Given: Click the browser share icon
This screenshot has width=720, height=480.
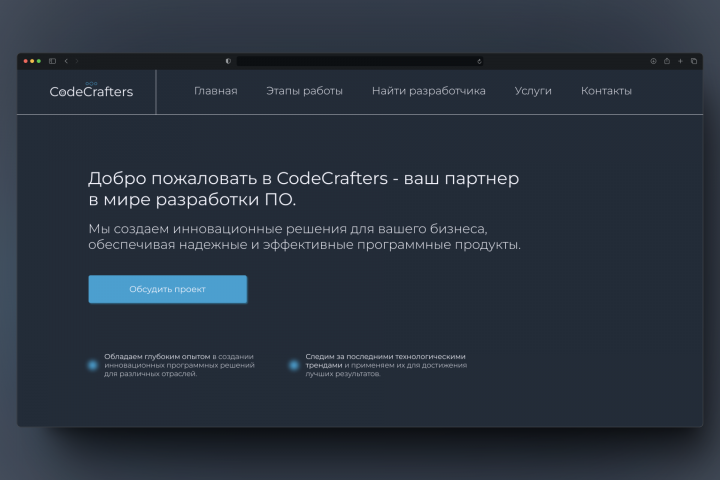Looking at the screenshot, I should [x=667, y=61].
